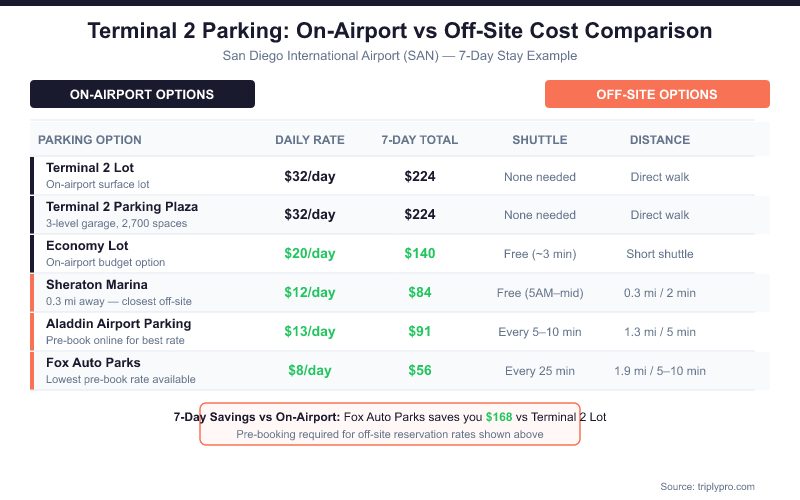Click the $84 total for Sheraton Marina
Image resolution: width=800 pixels, height=500 pixels.
pyautogui.click(x=420, y=293)
